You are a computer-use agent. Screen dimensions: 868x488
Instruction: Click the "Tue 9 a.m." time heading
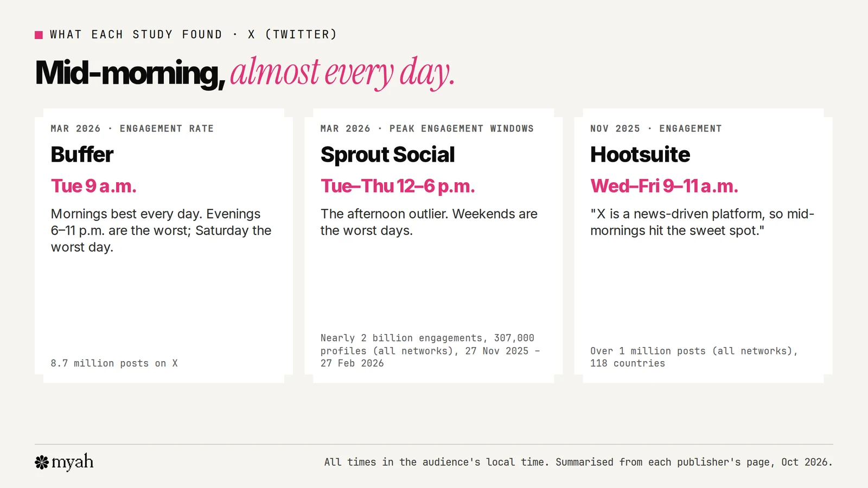93,186
